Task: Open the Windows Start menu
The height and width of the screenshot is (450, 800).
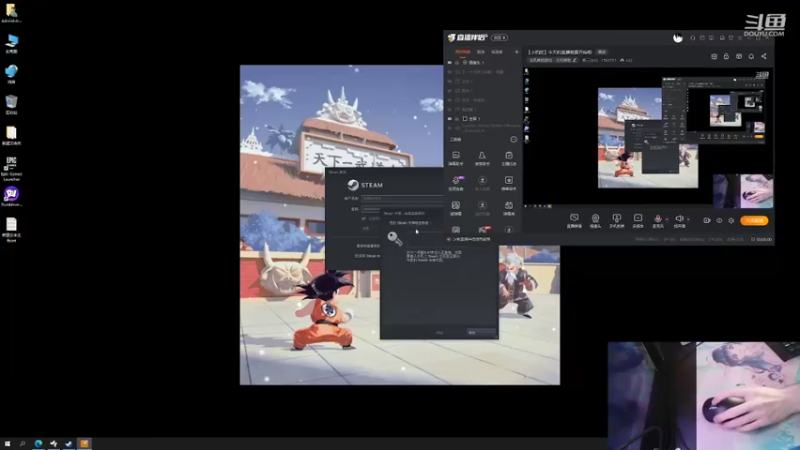Action: (x=7, y=444)
